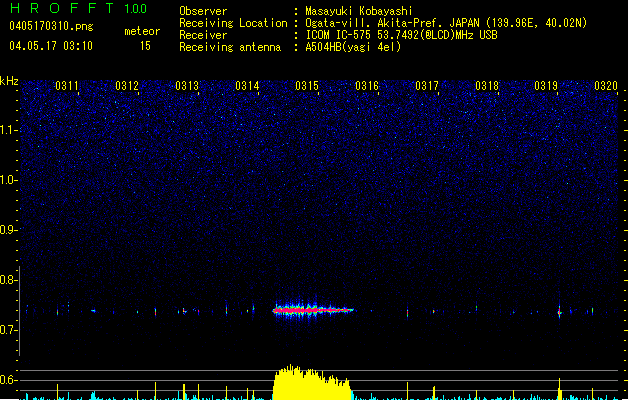Click the 0316 time marker
629x400 pixels.
tap(367, 86)
